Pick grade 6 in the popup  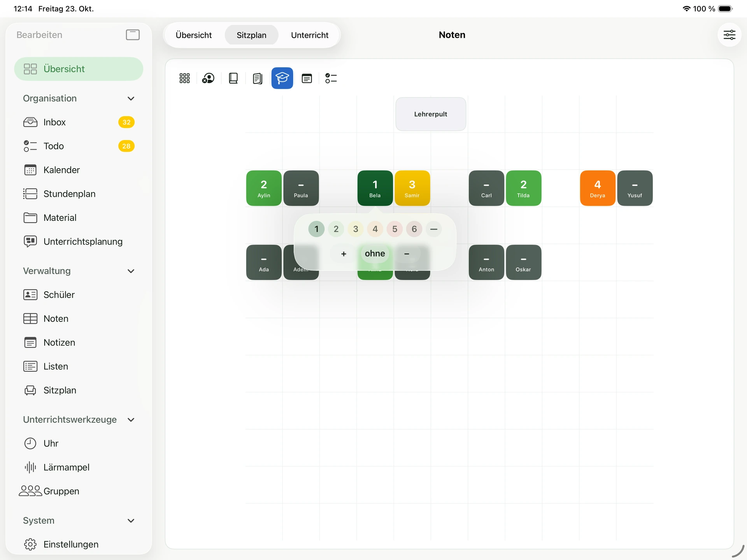[x=414, y=229]
